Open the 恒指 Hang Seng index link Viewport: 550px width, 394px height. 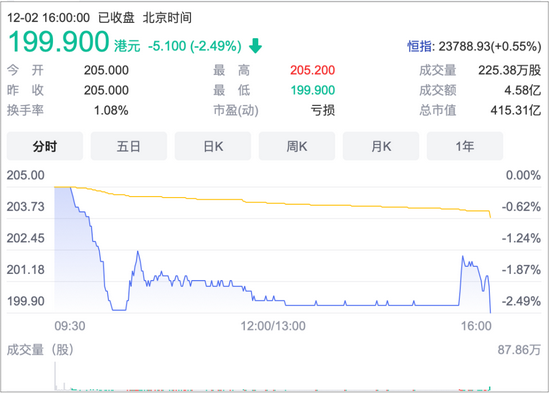[419, 46]
